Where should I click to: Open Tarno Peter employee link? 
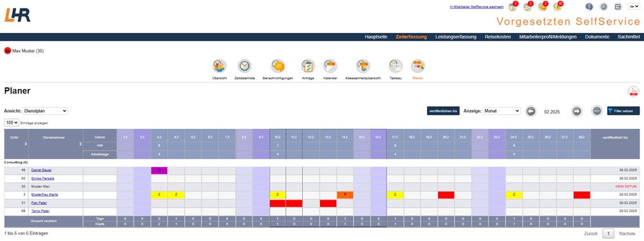[40, 211]
